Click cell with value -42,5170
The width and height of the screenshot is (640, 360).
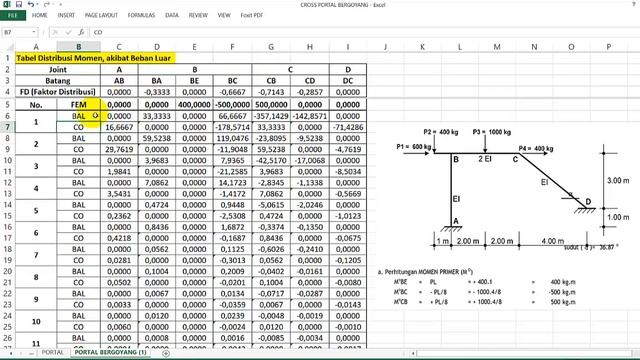[x=271, y=160]
